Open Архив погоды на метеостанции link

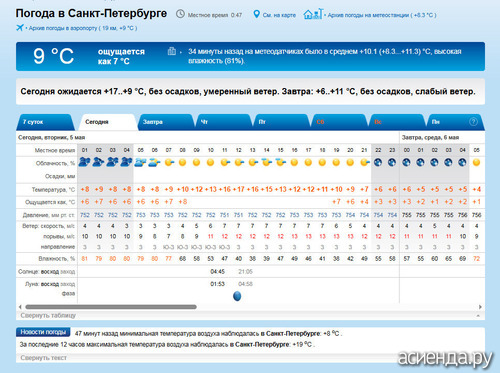(382, 15)
